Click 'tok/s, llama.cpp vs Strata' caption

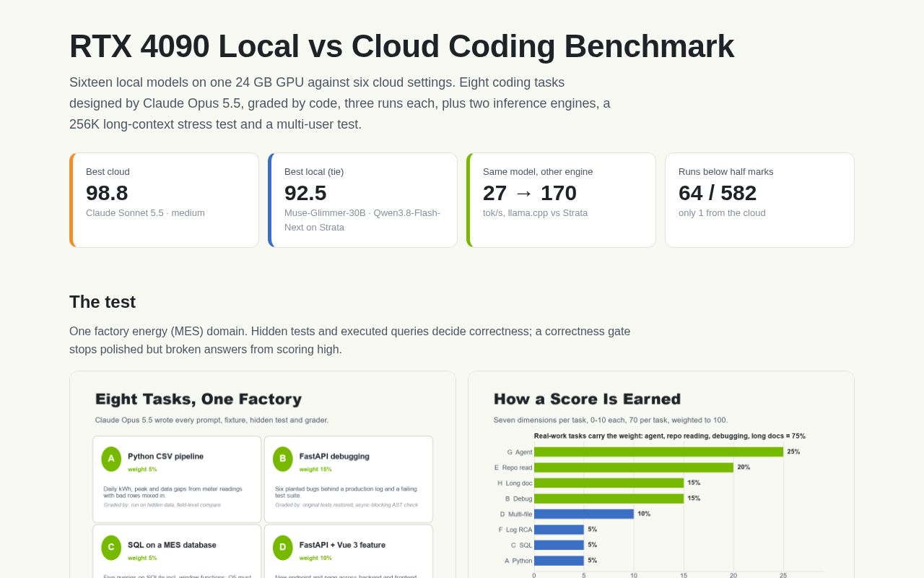click(x=535, y=213)
